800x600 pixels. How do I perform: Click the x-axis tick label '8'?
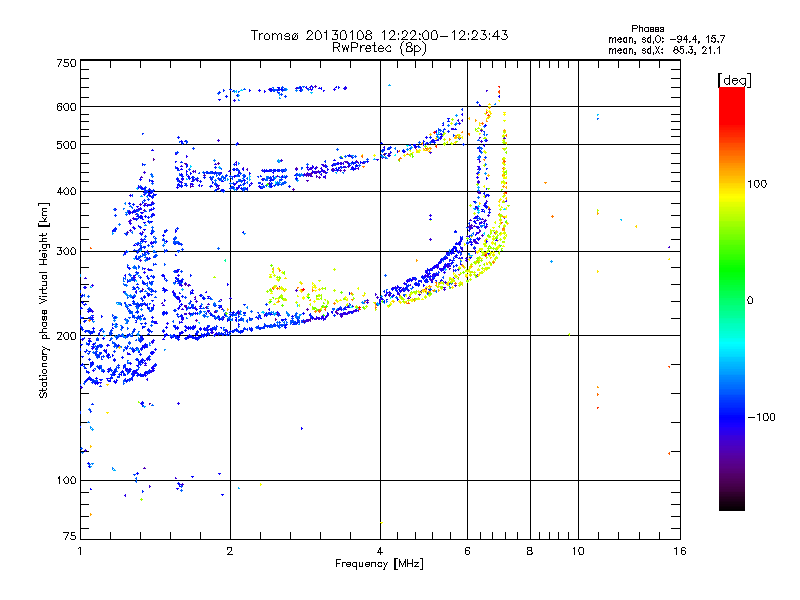pyautogui.click(x=530, y=551)
